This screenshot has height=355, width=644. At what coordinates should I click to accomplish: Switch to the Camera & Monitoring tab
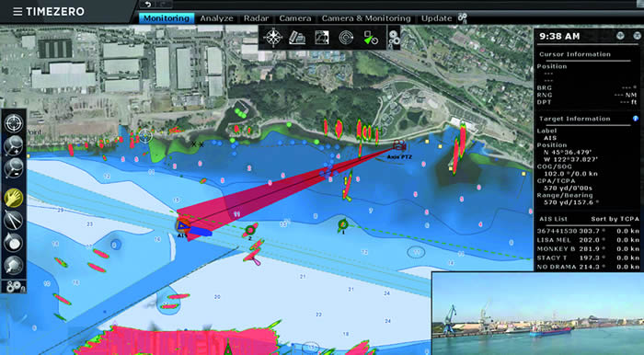[366, 18]
